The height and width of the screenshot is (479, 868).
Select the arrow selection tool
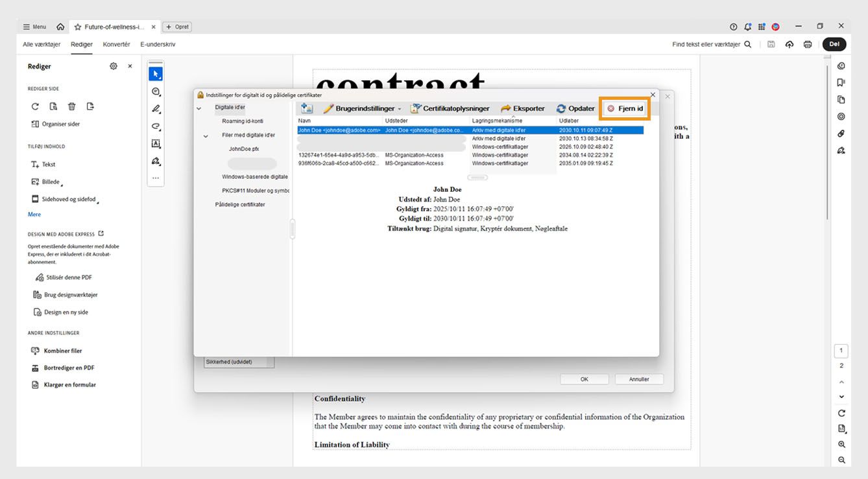[x=156, y=74]
